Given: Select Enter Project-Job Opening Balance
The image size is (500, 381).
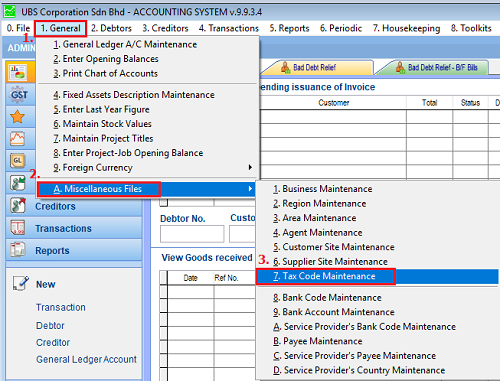Looking at the screenshot, I should click(x=148, y=153).
